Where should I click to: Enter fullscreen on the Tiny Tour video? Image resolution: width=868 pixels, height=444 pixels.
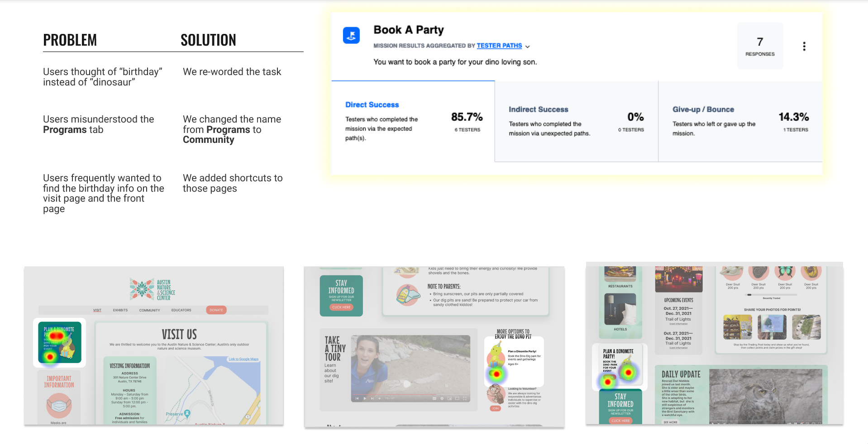(464, 398)
